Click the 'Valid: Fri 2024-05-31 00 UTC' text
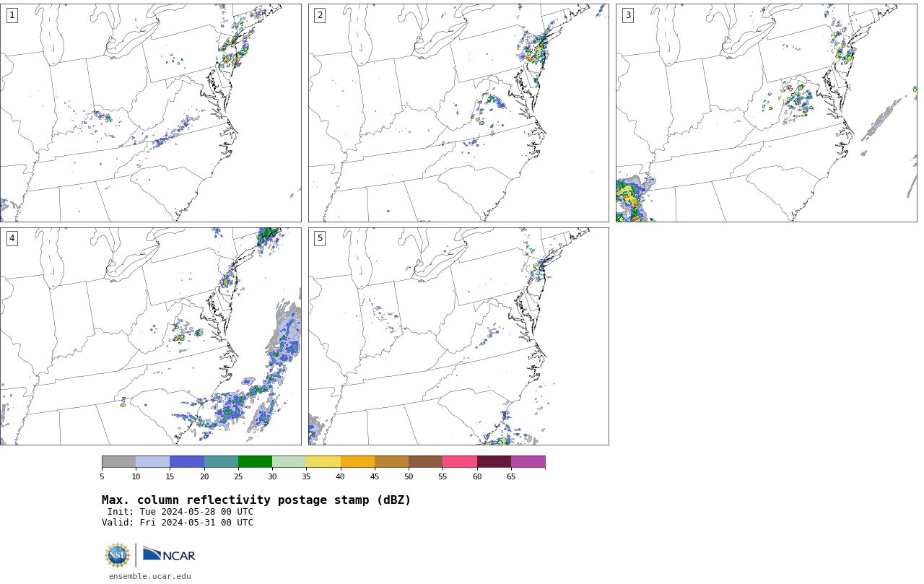This screenshot has width=924, height=584. point(178,523)
